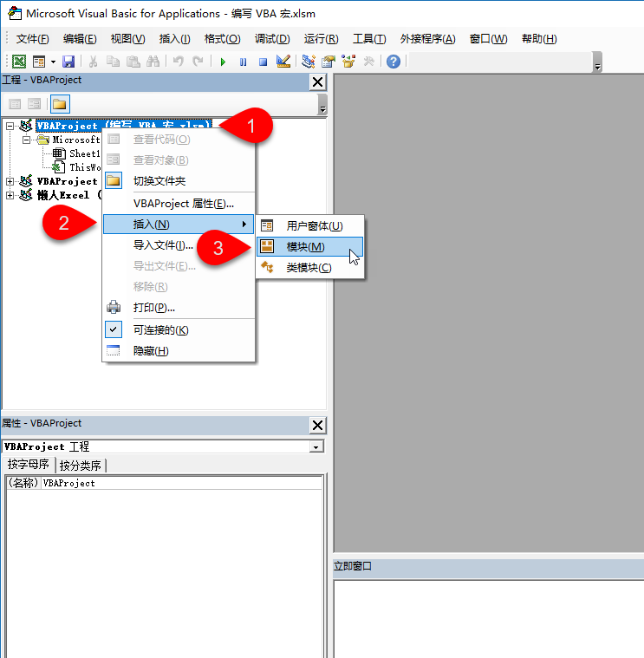Click the Save icon in toolbar
The image size is (644, 658).
tap(68, 62)
